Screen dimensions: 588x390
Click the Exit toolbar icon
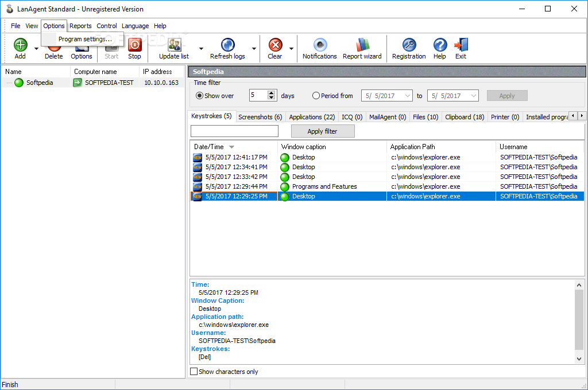(x=461, y=46)
